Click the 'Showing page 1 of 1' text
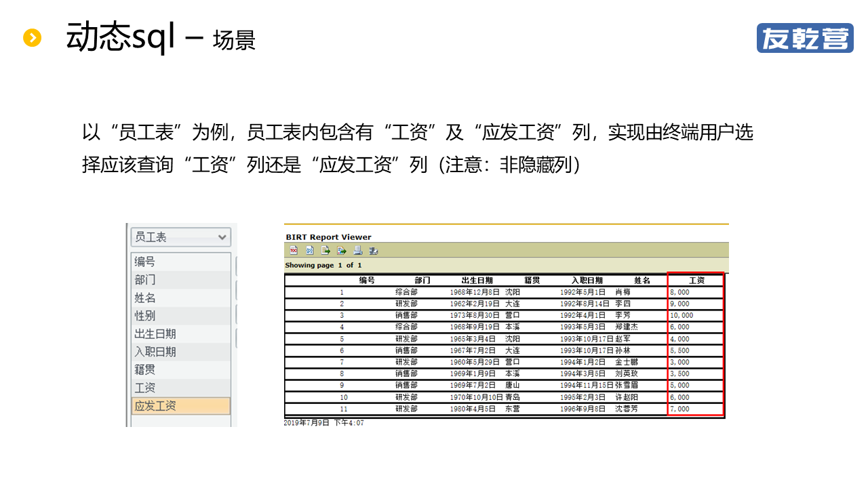The image size is (868, 488). coord(323,265)
